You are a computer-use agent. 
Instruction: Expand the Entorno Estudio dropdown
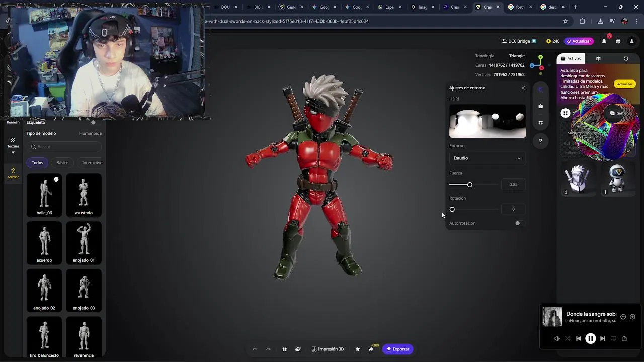tap(488, 158)
